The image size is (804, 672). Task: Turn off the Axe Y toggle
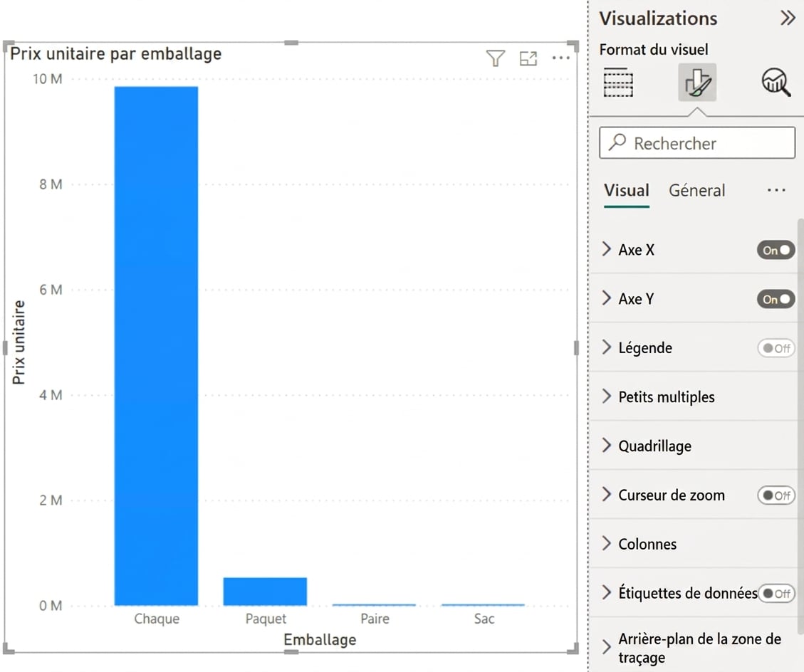pyautogui.click(x=776, y=300)
